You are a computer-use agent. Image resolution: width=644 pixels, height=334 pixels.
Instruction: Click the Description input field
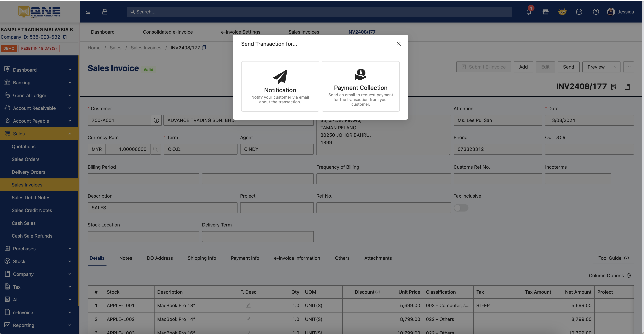[162, 208]
